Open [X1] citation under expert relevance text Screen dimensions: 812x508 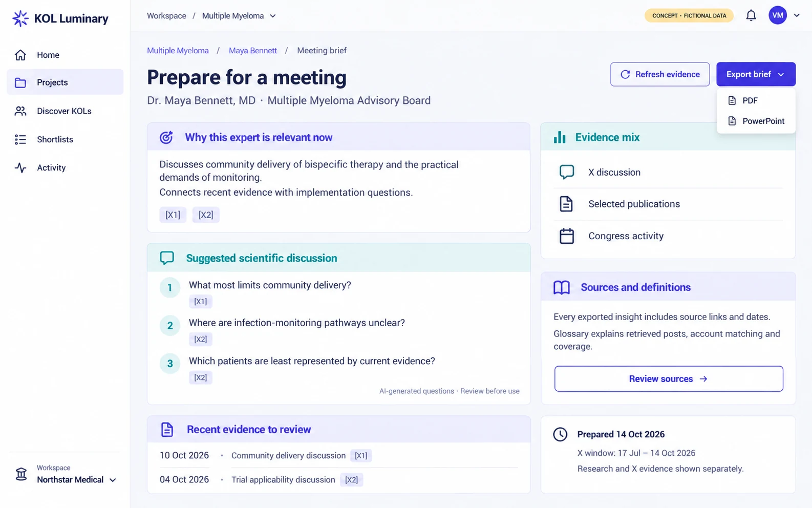[x=173, y=215]
